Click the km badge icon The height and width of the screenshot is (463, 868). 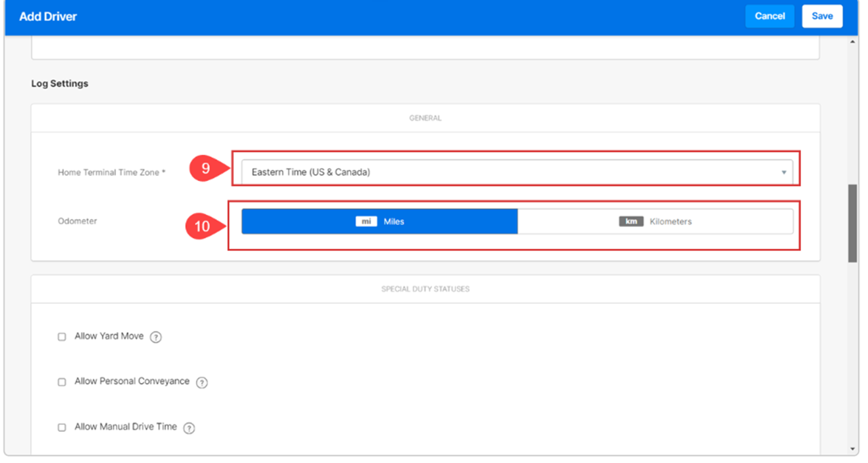[631, 222]
